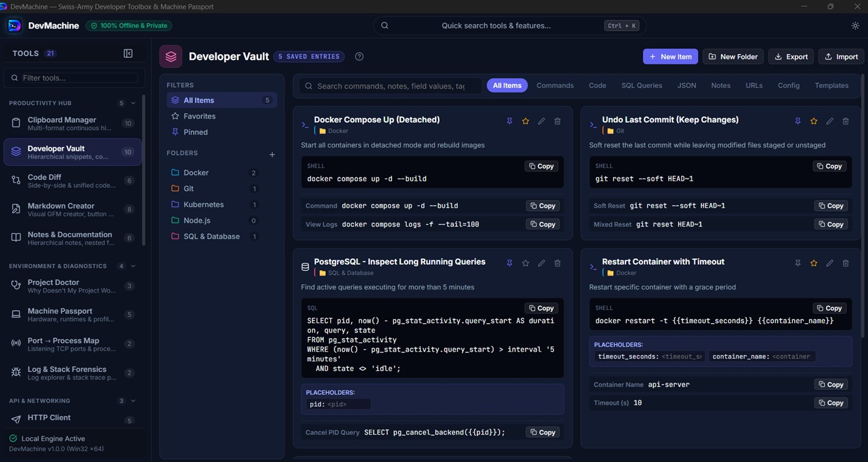Screen dimensions: 868x462
Task: Switch to the SQL Queries tab
Action: [x=642, y=86]
